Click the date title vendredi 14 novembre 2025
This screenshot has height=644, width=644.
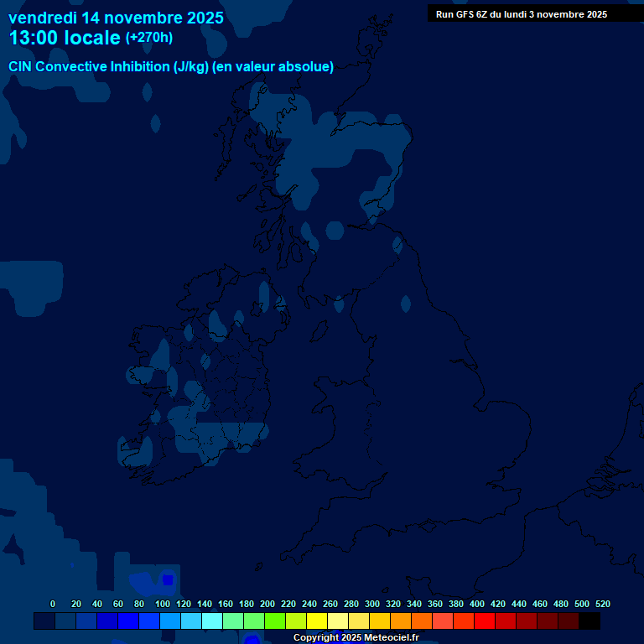click(x=116, y=18)
